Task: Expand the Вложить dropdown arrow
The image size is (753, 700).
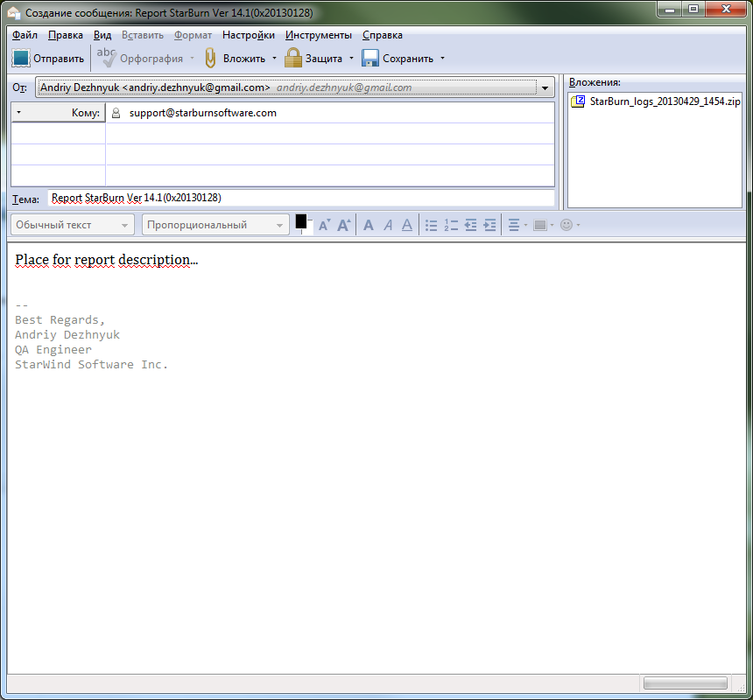Action: (x=275, y=59)
